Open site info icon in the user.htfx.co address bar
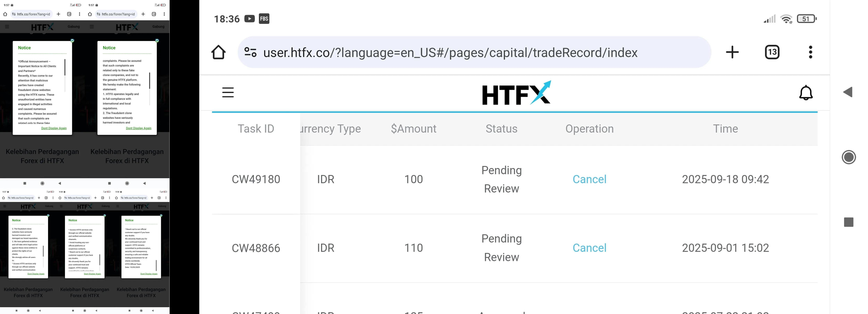 click(250, 52)
